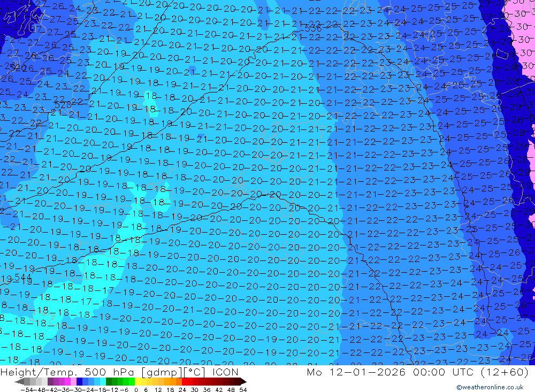This screenshot has height=392, width=535.
Task: Click the '-12' legend tick label
Action: 112,390
